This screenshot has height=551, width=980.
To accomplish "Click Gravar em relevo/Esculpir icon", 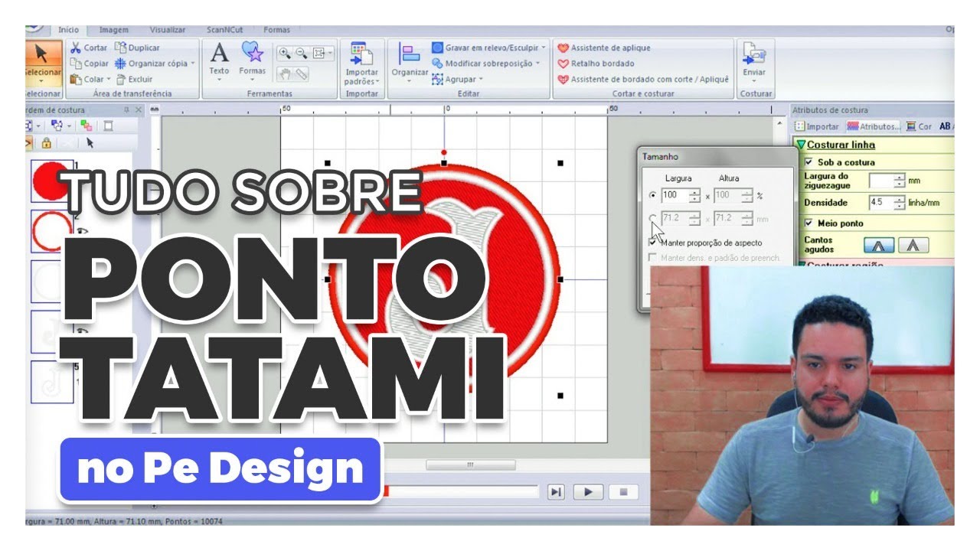I will 437,47.
